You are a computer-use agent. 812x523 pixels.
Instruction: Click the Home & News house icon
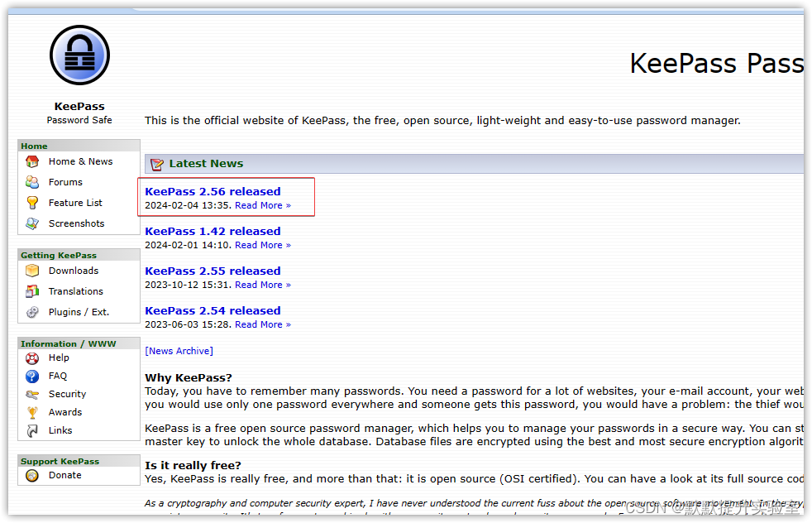pyautogui.click(x=32, y=161)
